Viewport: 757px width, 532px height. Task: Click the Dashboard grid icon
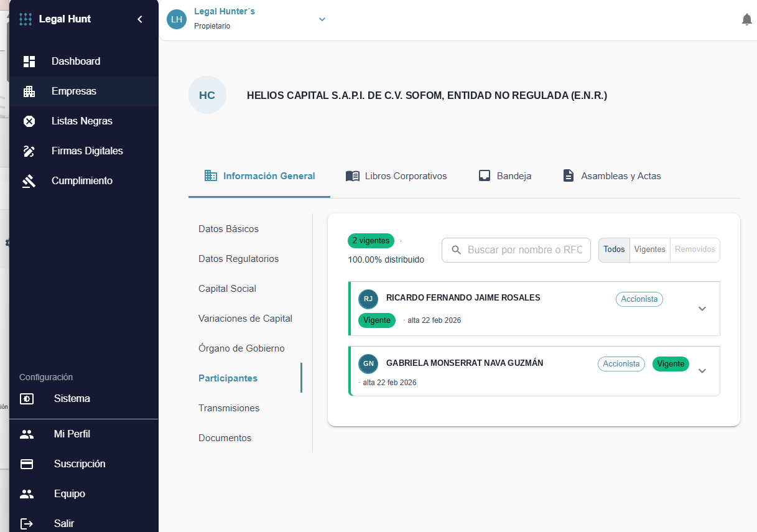pos(29,61)
